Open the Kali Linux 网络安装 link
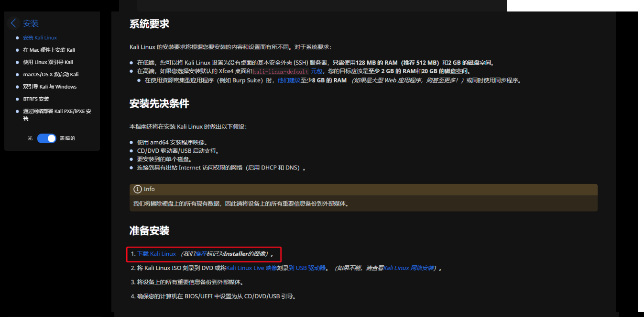The image size is (644, 317). click(408, 268)
